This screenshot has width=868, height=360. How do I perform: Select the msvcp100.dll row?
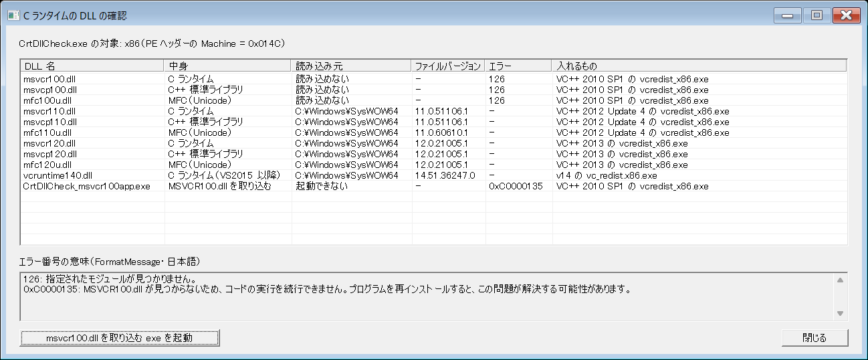click(x=434, y=90)
